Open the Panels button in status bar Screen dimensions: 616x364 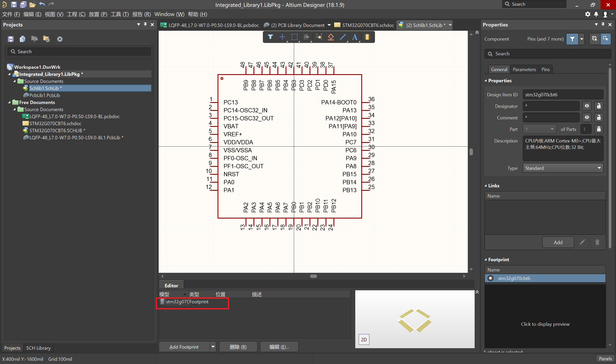(x=606, y=359)
